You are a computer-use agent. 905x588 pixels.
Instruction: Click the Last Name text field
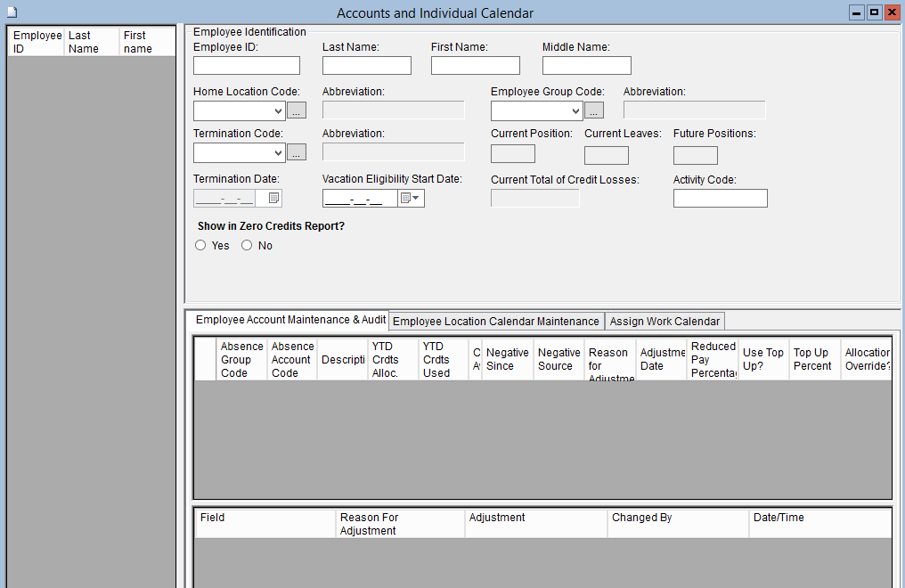[x=366, y=65]
